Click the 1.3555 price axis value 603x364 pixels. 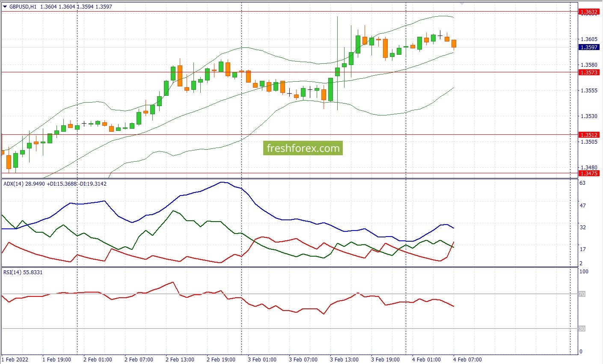pyautogui.click(x=589, y=91)
